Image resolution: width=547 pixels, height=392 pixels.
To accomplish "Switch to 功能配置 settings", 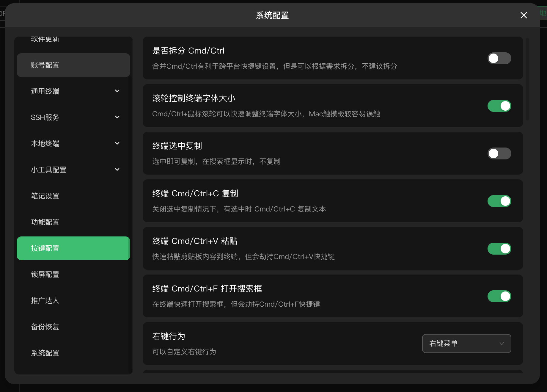I will click(x=73, y=222).
